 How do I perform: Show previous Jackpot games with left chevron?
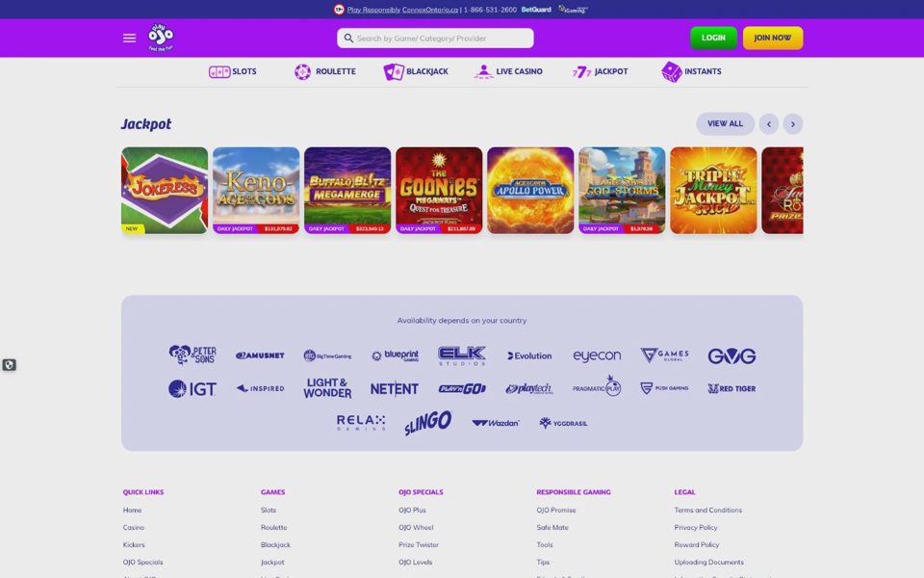pos(768,124)
